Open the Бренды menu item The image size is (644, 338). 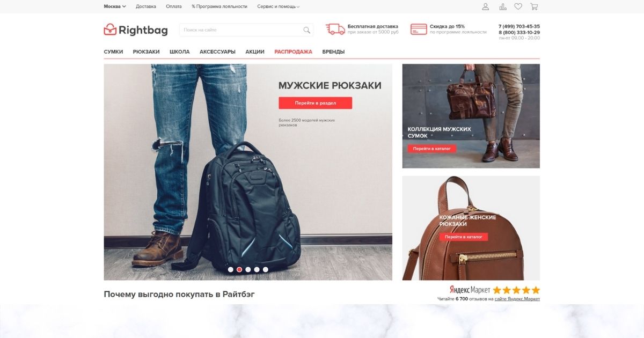tap(333, 52)
